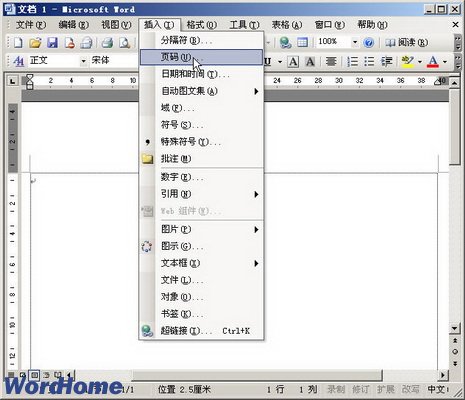This screenshot has width=465, height=400.
Task: Toggle 录制 macro recording in status bar
Action: click(x=336, y=389)
